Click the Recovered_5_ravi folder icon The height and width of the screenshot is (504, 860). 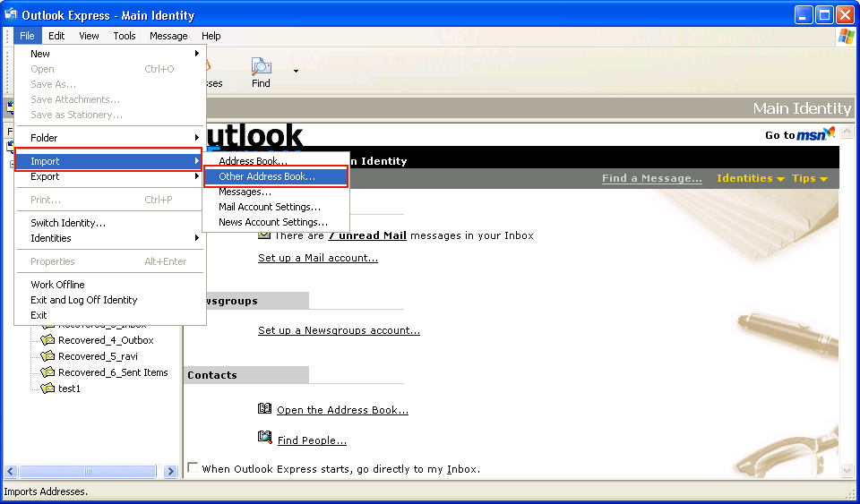pyautogui.click(x=48, y=356)
